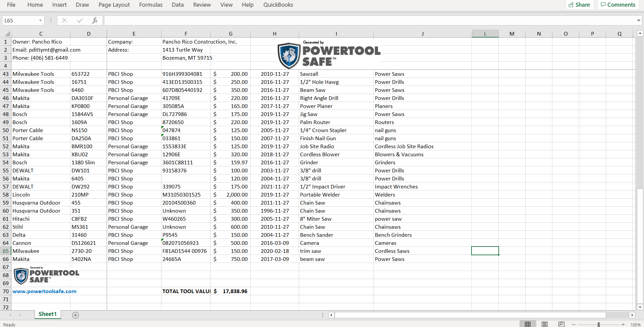Open the Formulas tab
This screenshot has height=327, width=644.
(151, 5)
